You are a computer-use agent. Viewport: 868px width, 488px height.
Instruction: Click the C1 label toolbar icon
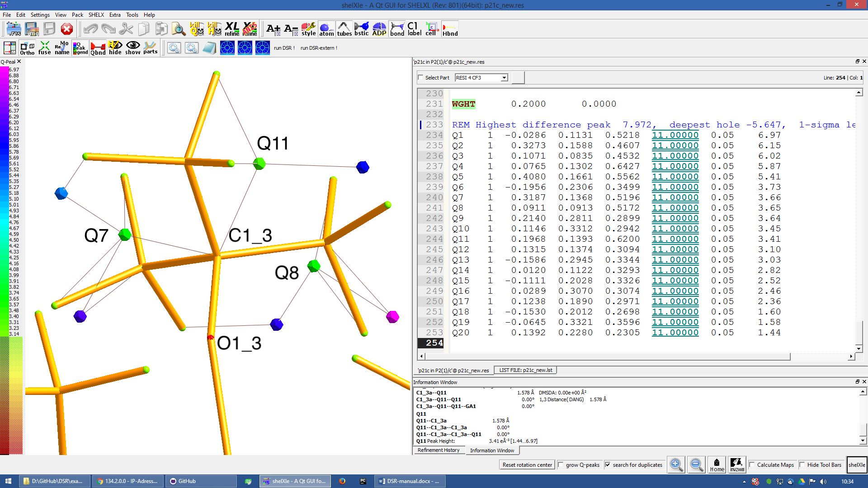(414, 29)
